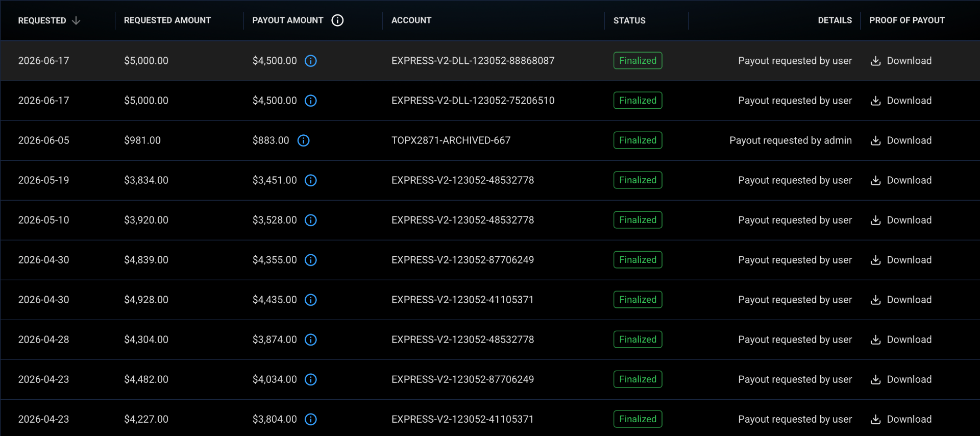
Task: Download proof for the $4,482.00 request
Action: [901, 379]
